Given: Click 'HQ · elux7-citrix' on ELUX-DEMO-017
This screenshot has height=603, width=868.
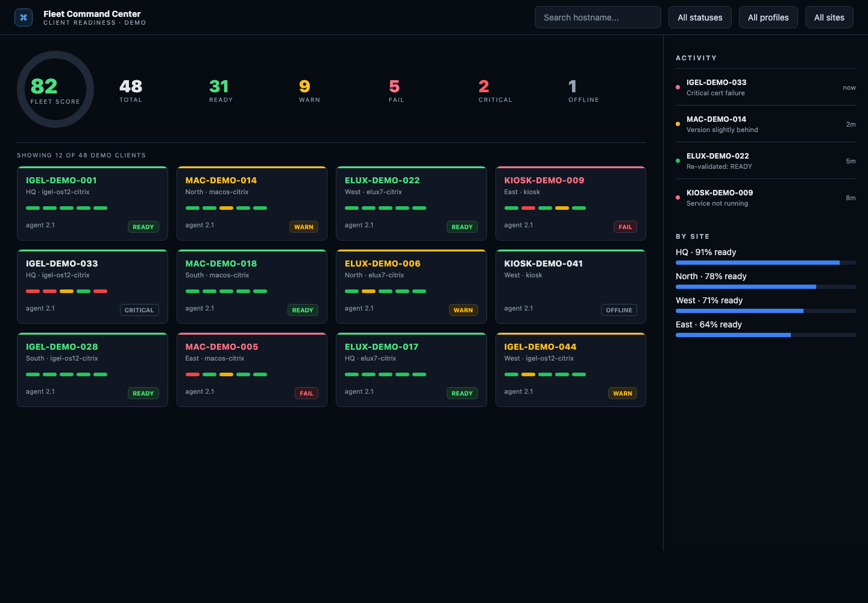Looking at the screenshot, I should pos(370,358).
